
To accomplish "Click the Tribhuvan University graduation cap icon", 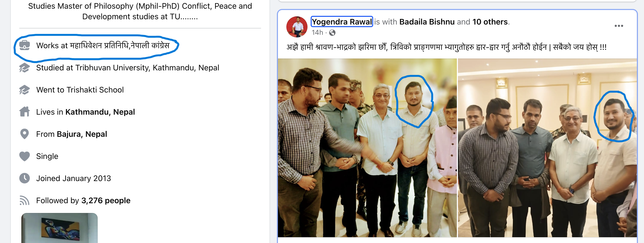I will [25, 68].
